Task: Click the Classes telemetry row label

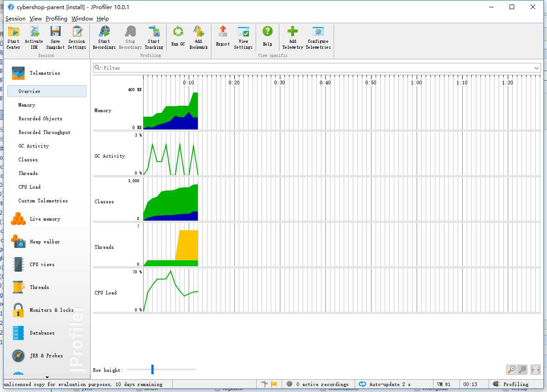Action: pyautogui.click(x=104, y=201)
